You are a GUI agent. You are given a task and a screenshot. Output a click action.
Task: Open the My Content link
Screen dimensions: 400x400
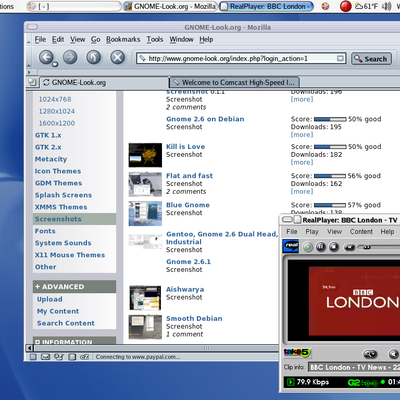(x=58, y=311)
